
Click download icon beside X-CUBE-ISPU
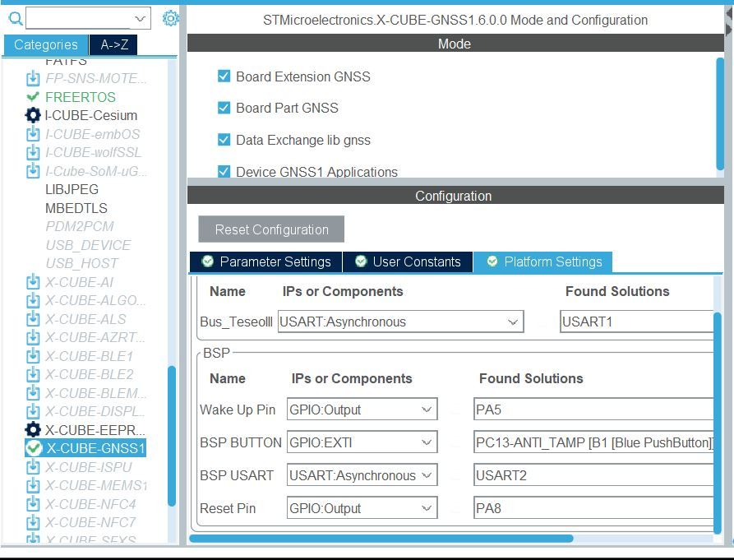tap(33, 467)
